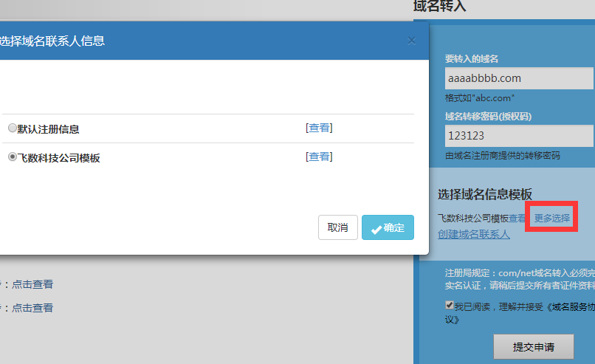Click the lower 点击查看 link in the background page

32,307
